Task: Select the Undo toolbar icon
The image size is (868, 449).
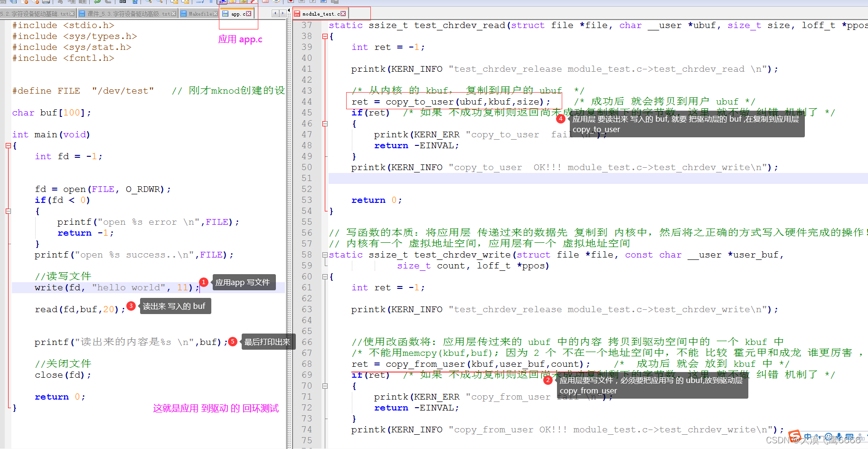Action: (97, 3)
